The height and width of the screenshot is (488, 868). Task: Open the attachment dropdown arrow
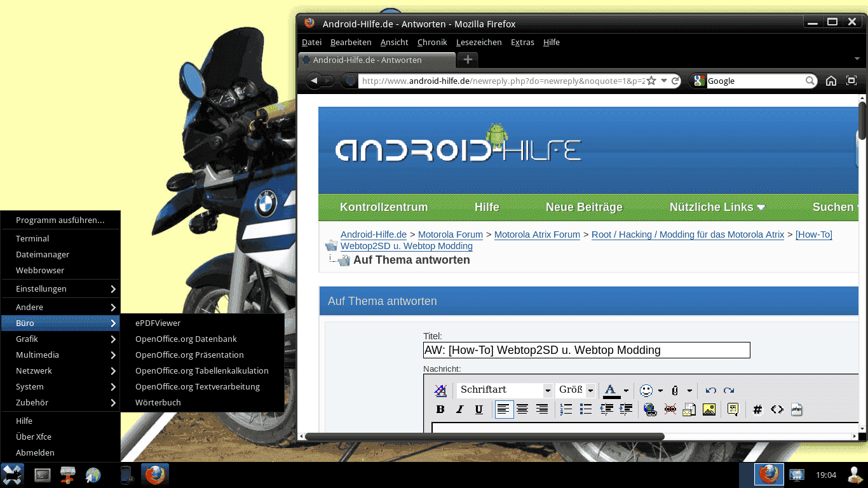pyautogui.click(x=689, y=390)
